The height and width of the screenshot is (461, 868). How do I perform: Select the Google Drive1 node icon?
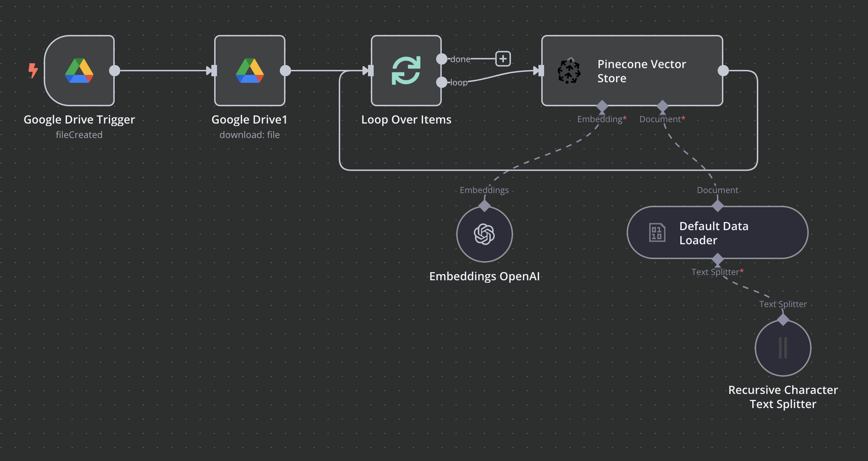click(x=250, y=71)
